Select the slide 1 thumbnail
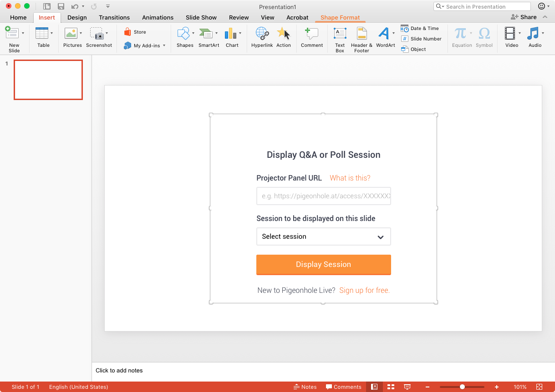Screen dimensions: 555x392 [48, 80]
